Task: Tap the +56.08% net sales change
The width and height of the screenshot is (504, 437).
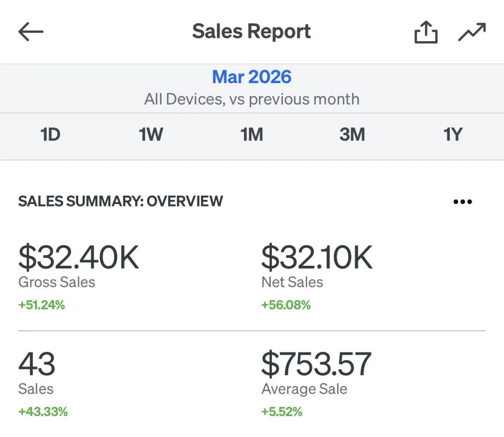Action: click(286, 305)
